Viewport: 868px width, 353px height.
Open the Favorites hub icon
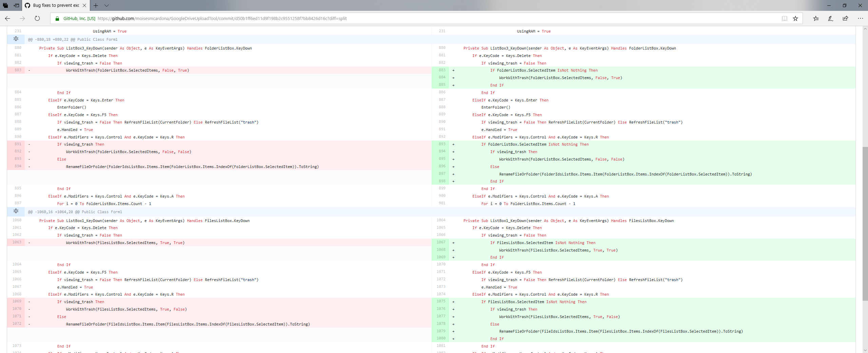pyautogui.click(x=816, y=18)
